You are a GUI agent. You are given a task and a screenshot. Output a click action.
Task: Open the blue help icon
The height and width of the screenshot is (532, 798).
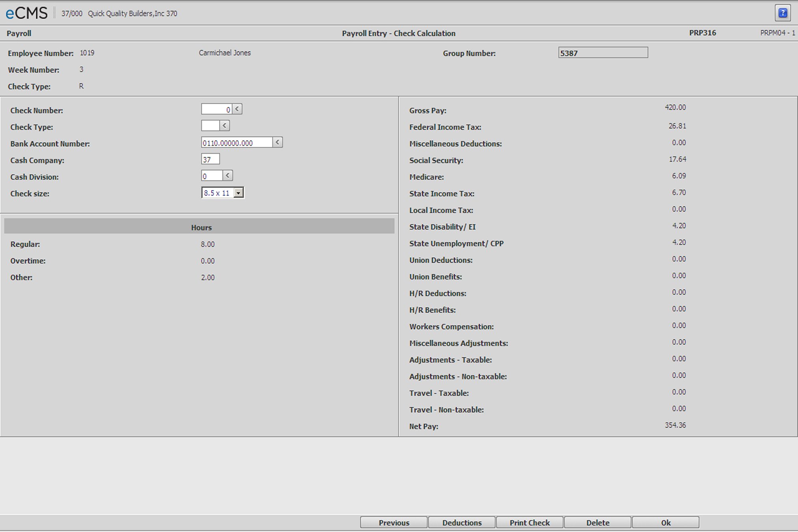click(783, 13)
